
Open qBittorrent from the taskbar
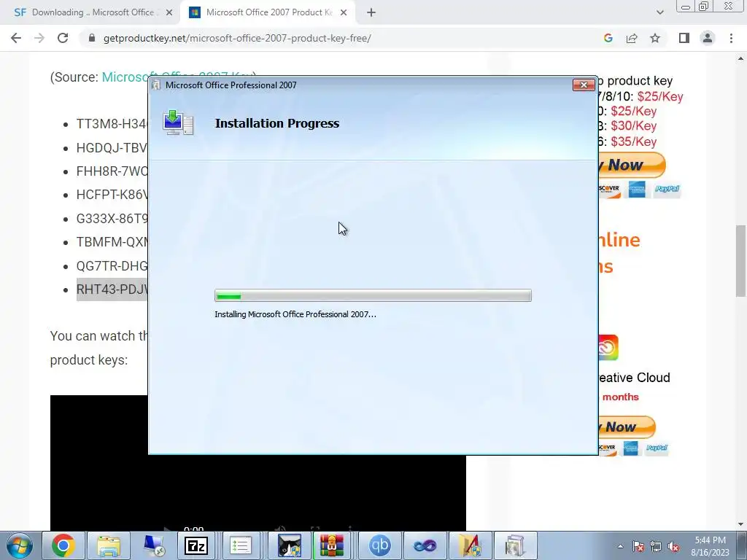coord(379,545)
